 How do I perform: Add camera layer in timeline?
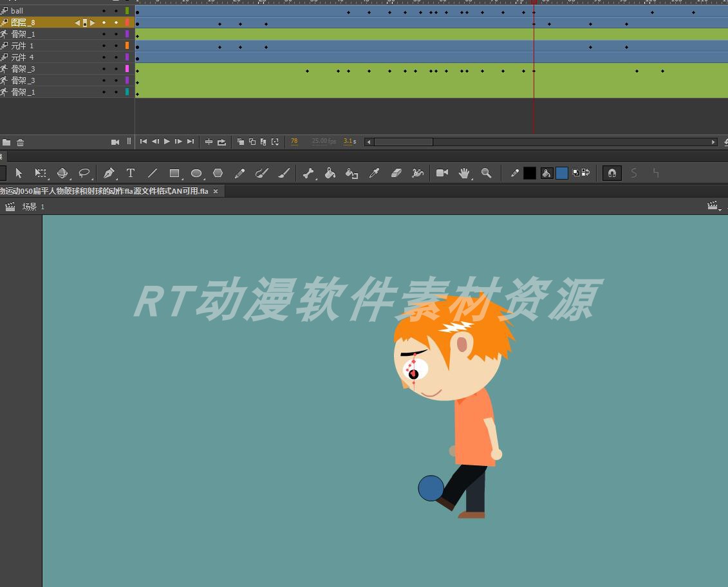[115, 142]
